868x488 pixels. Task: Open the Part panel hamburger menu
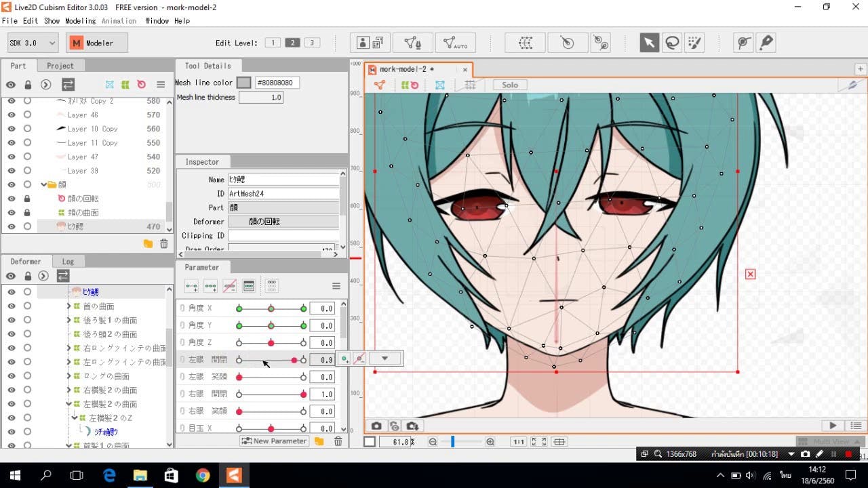[x=161, y=85]
